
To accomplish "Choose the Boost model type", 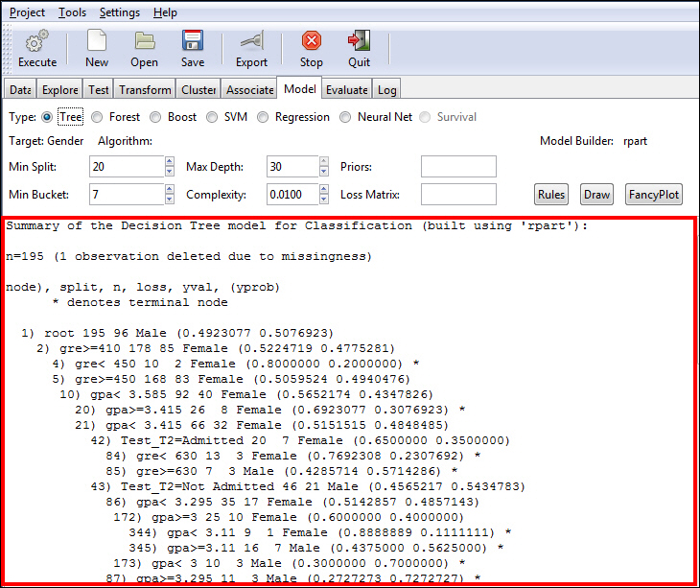I will click(155, 117).
